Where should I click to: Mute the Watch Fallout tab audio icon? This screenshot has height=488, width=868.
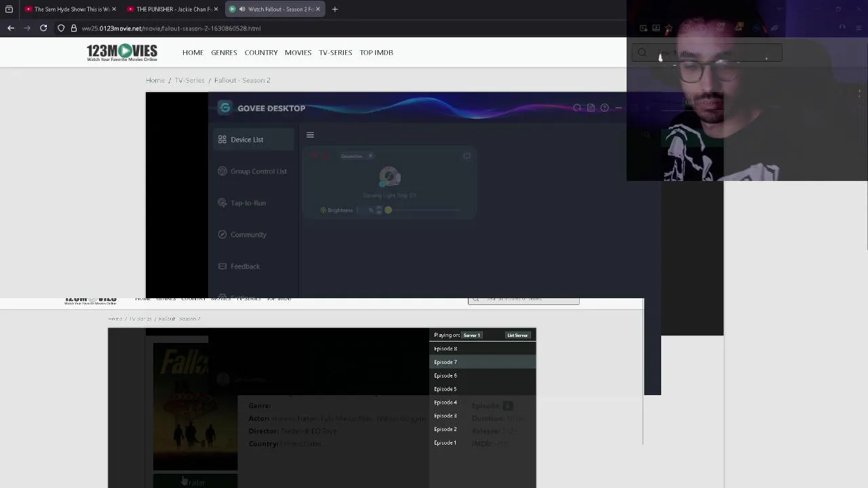[x=242, y=9]
